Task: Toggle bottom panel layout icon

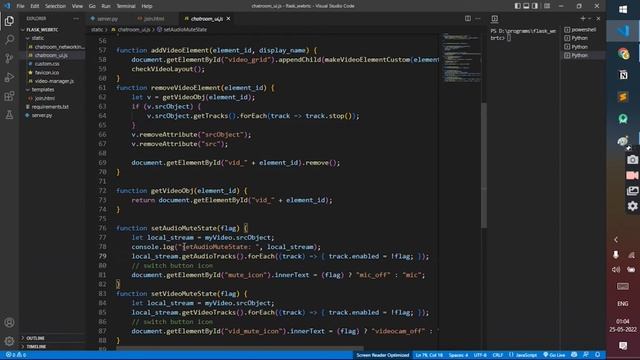Action: point(526,6)
